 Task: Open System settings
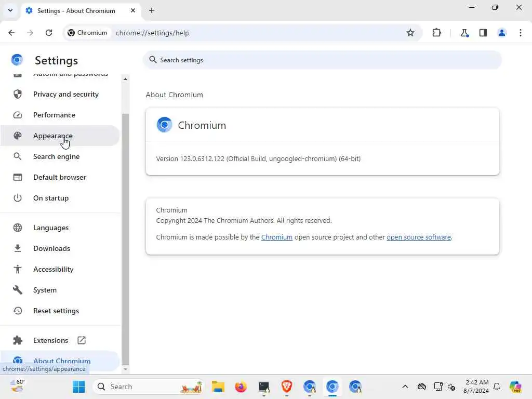(60, 290)
